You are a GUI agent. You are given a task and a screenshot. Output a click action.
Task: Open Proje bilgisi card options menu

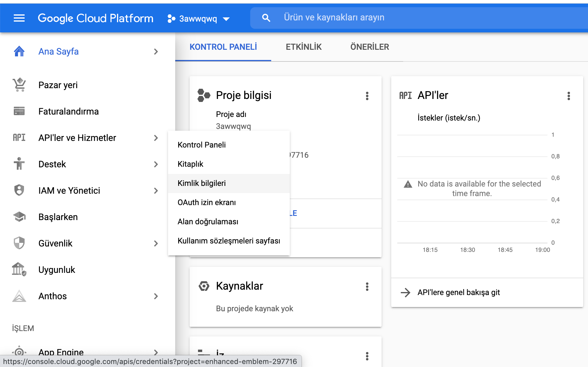(367, 96)
